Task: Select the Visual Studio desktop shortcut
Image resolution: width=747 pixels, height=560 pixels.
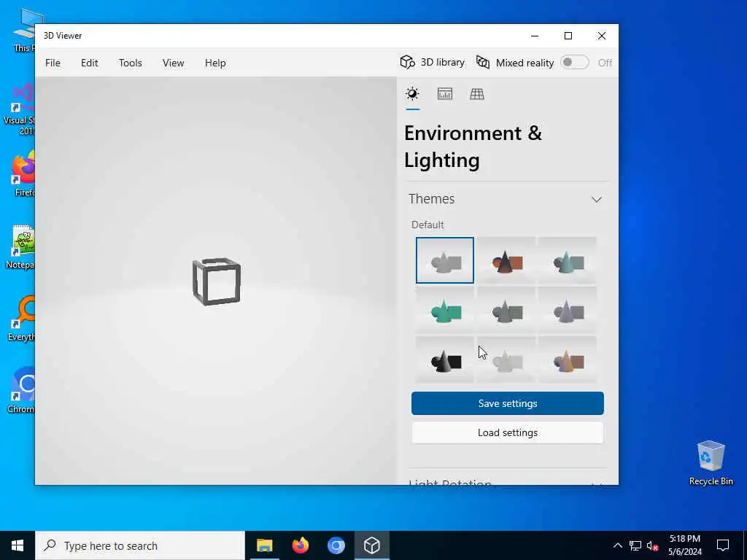Action: (x=20, y=109)
